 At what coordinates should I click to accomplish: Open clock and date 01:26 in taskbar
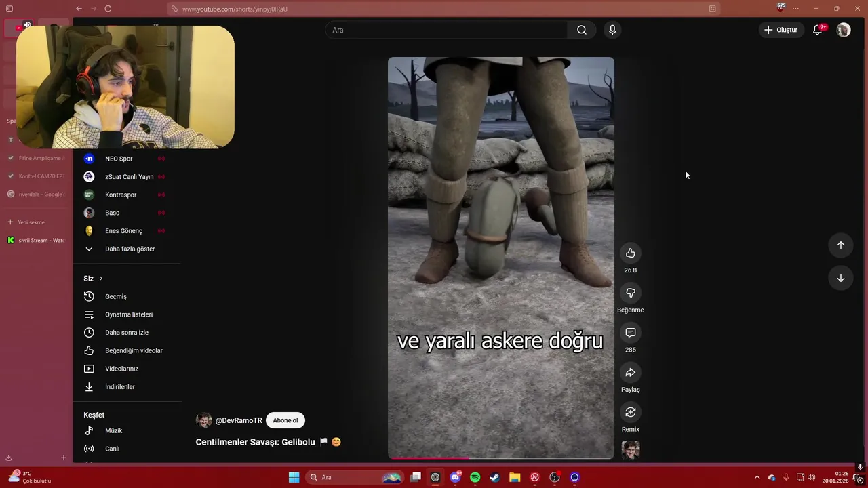836,477
